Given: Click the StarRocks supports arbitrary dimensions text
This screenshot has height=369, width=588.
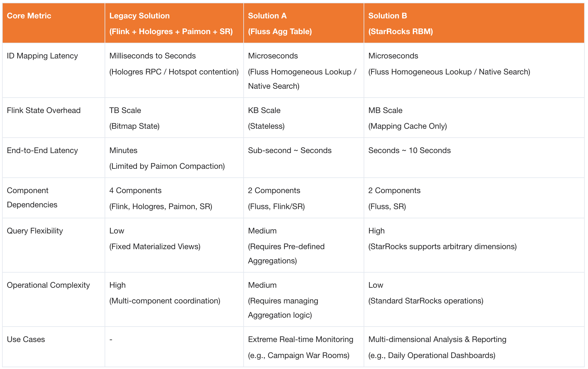Looking at the screenshot, I should pos(442,247).
